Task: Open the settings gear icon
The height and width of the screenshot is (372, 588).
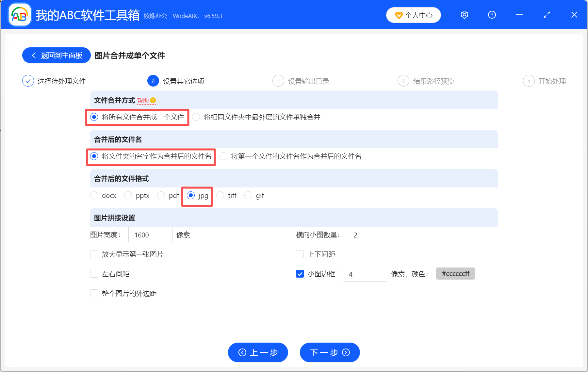Action: coord(464,15)
